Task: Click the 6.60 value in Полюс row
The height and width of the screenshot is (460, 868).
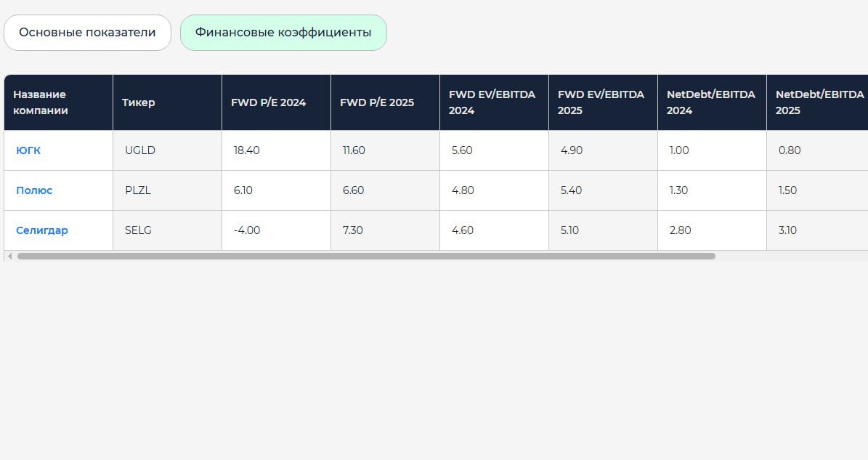Action: (353, 190)
